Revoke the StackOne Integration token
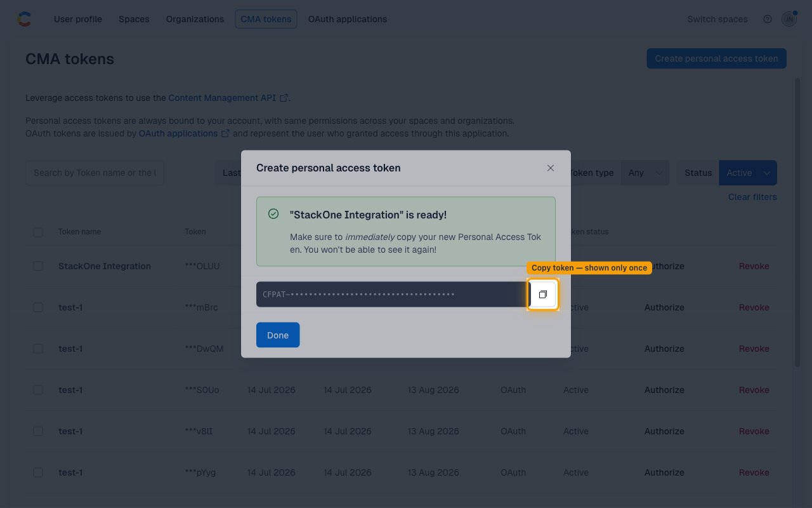Image resolution: width=812 pixels, height=508 pixels. [x=754, y=266]
